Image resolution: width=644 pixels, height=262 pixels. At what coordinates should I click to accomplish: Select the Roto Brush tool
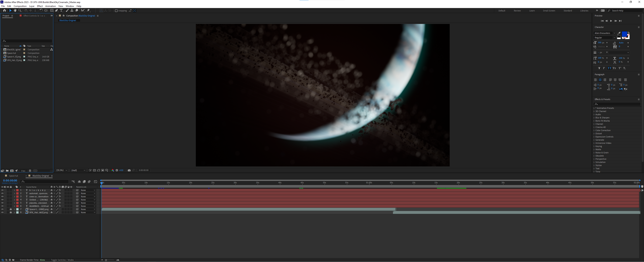click(83, 10)
